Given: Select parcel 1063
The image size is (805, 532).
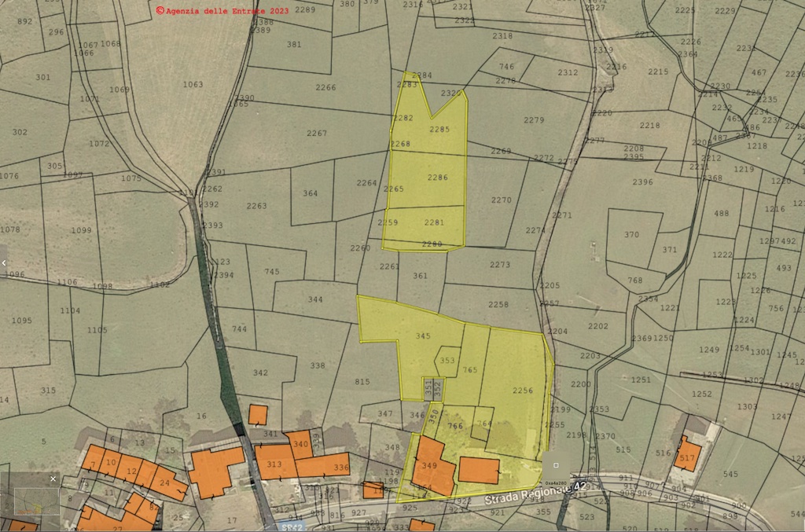Looking at the screenshot, I should click(x=193, y=84).
